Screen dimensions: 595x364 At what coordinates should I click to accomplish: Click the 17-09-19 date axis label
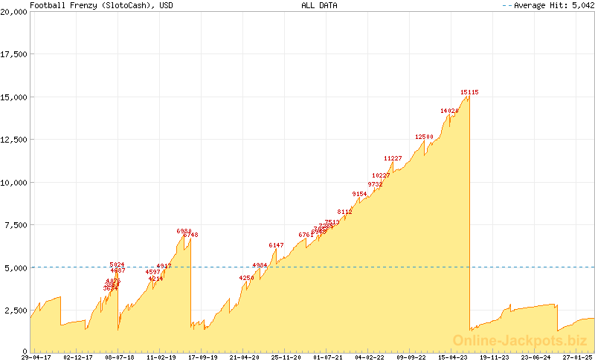(202, 358)
